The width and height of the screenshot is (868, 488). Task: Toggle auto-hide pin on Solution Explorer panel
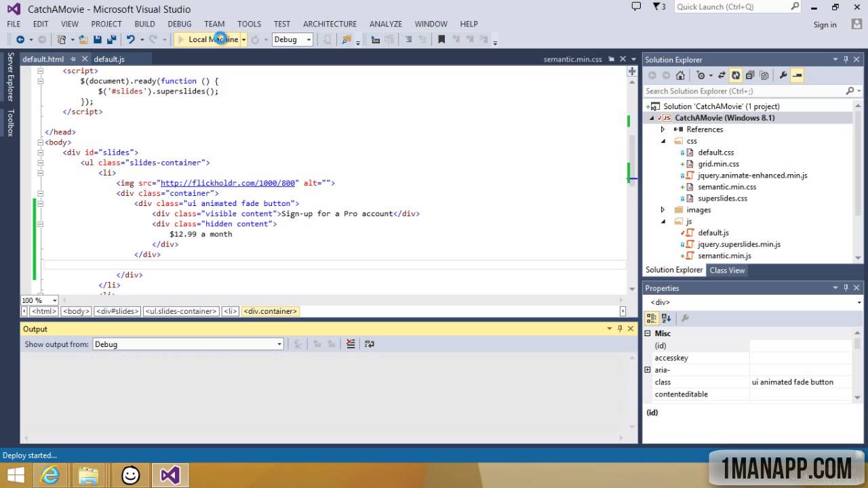click(846, 60)
